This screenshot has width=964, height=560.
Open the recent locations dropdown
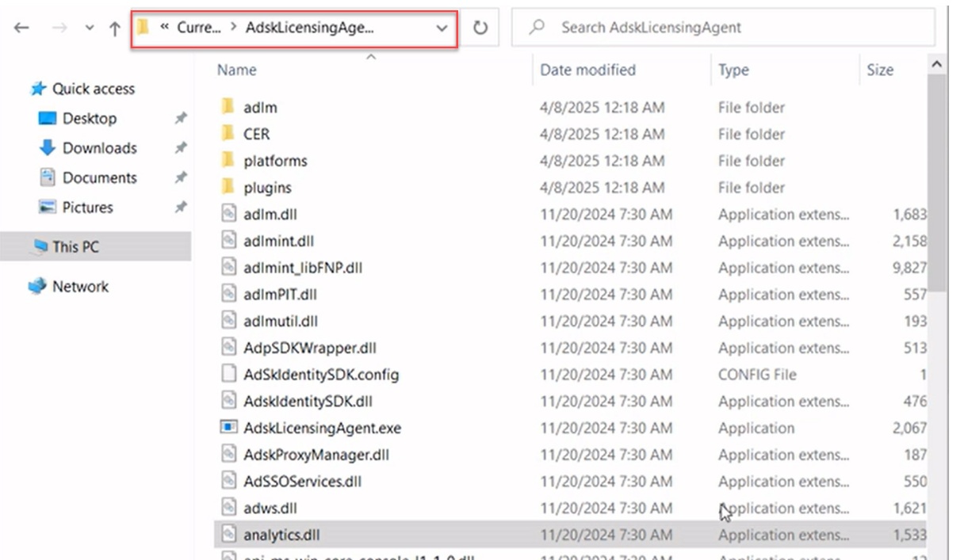pos(90,29)
